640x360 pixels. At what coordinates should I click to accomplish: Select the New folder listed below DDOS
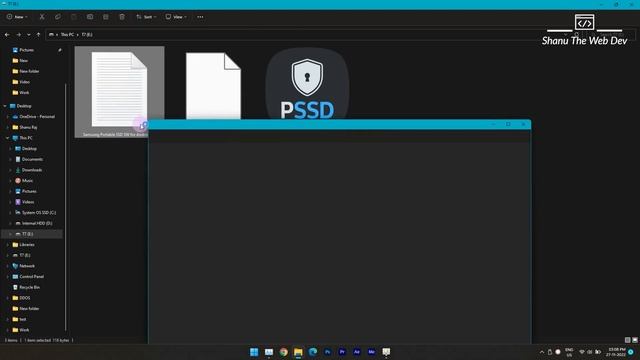click(29, 309)
